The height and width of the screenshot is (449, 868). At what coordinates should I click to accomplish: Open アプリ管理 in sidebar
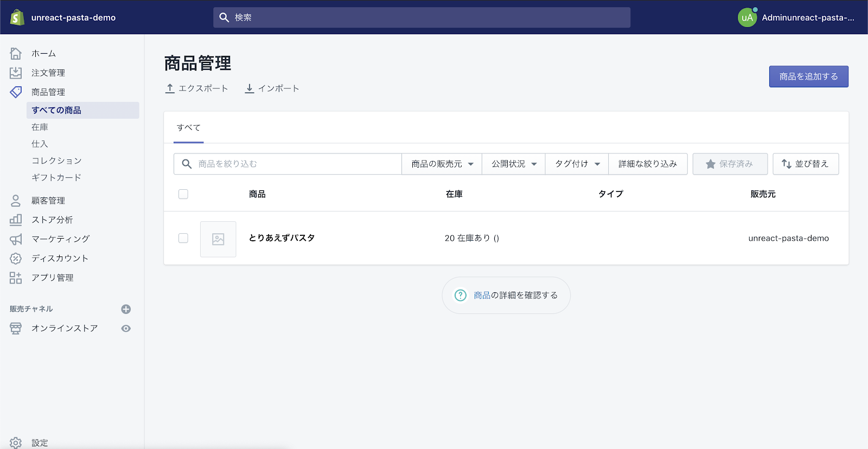click(x=52, y=278)
